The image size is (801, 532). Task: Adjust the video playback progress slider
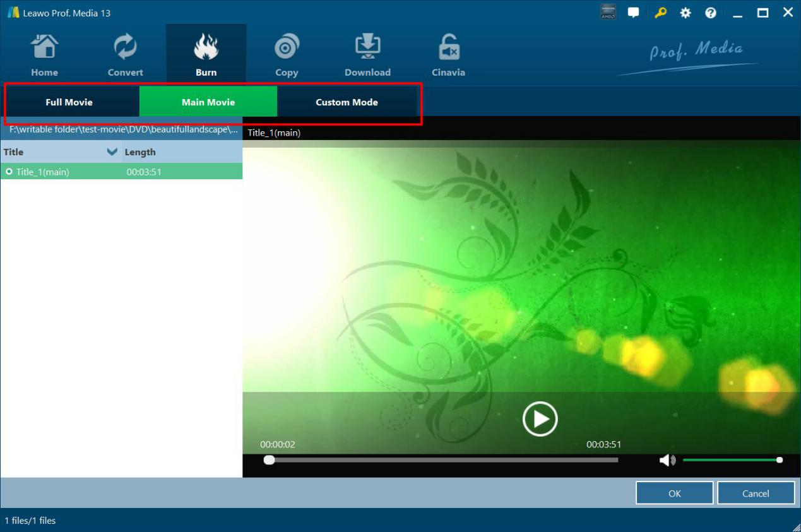tap(441, 460)
